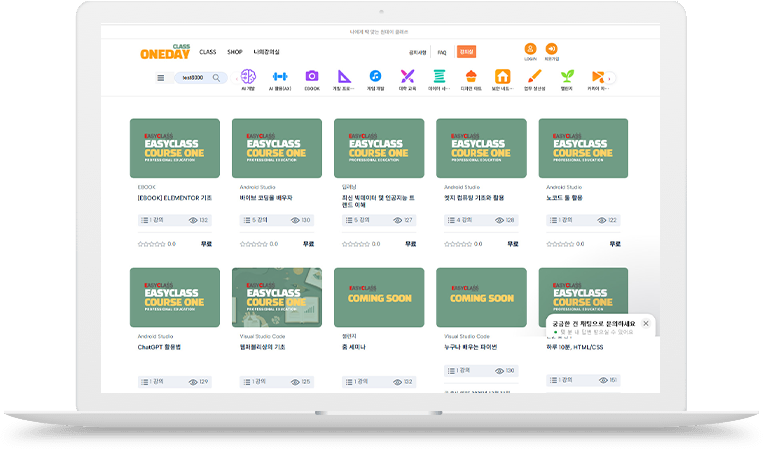
Task: Open the CLASS menu item
Action: (x=207, y=51)
